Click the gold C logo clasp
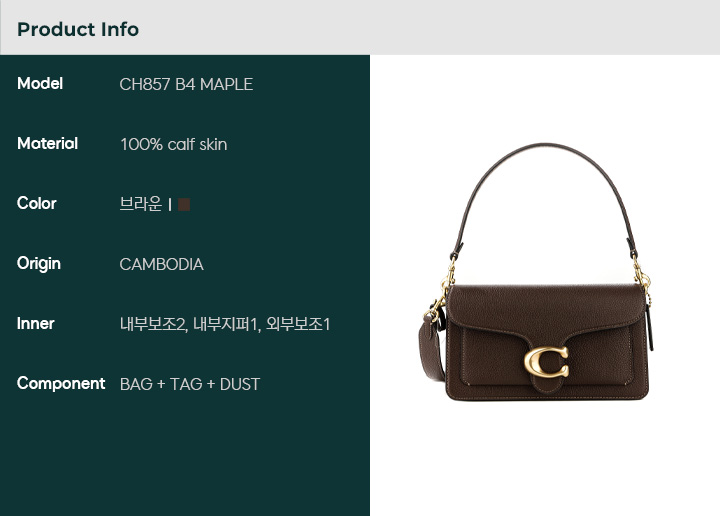Viewport: 720px width, 516px height. point(546,362)
